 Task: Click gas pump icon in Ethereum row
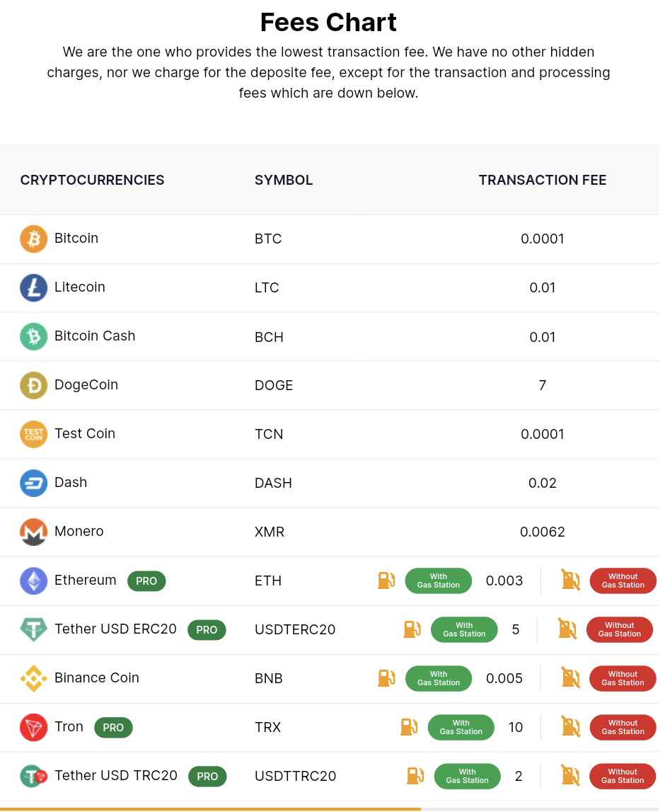(386, 581)
